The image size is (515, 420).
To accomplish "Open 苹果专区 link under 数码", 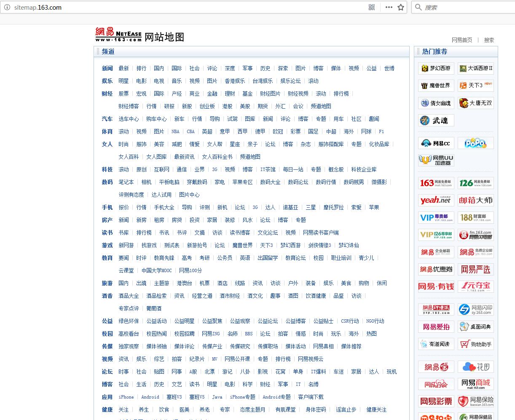I will (x=242, y=182).
